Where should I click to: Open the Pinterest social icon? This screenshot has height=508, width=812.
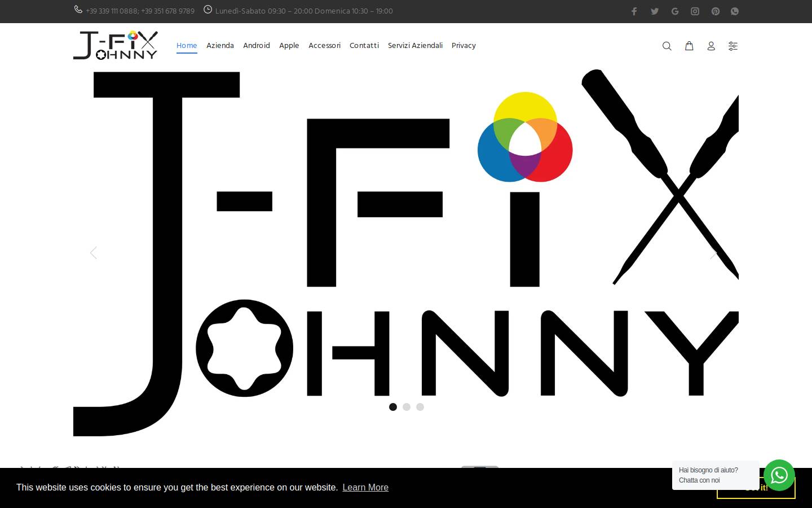(716, 11)
